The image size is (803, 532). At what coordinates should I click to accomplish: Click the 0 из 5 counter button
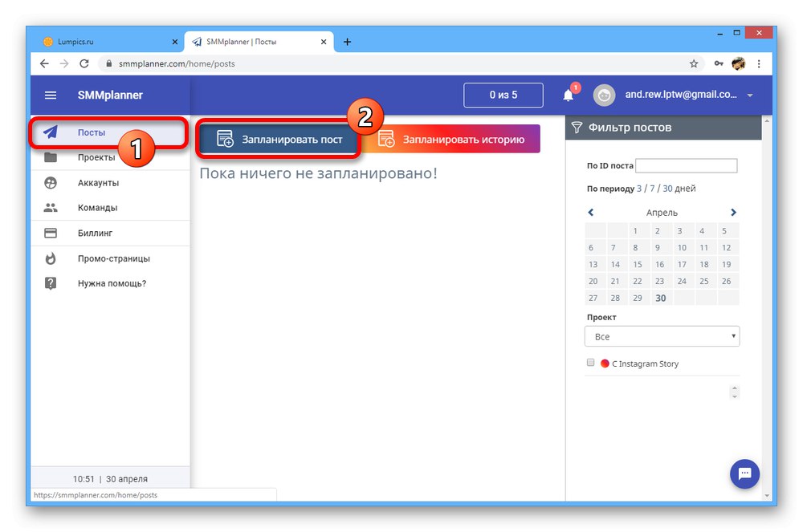tap(503, 95)
